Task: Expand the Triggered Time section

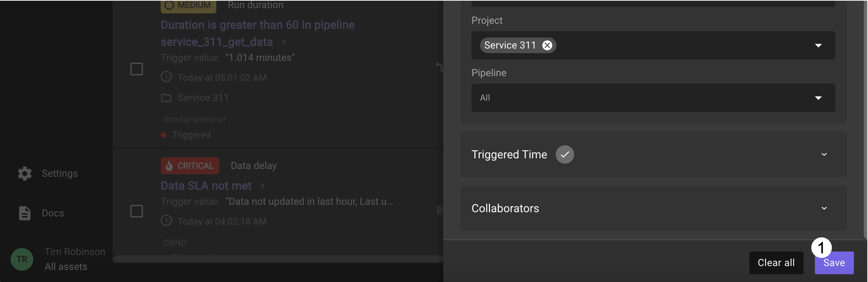Action: [x=824, y=154]
